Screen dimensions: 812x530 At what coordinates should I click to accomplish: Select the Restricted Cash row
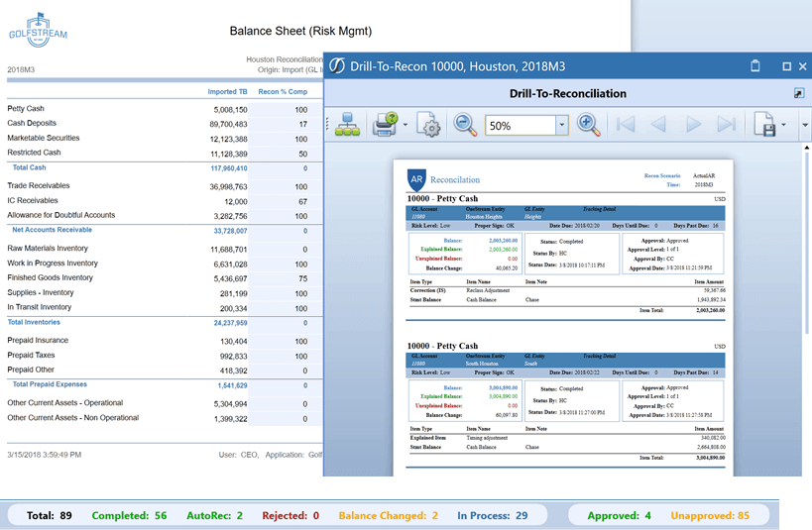click(x=34, y=153)
